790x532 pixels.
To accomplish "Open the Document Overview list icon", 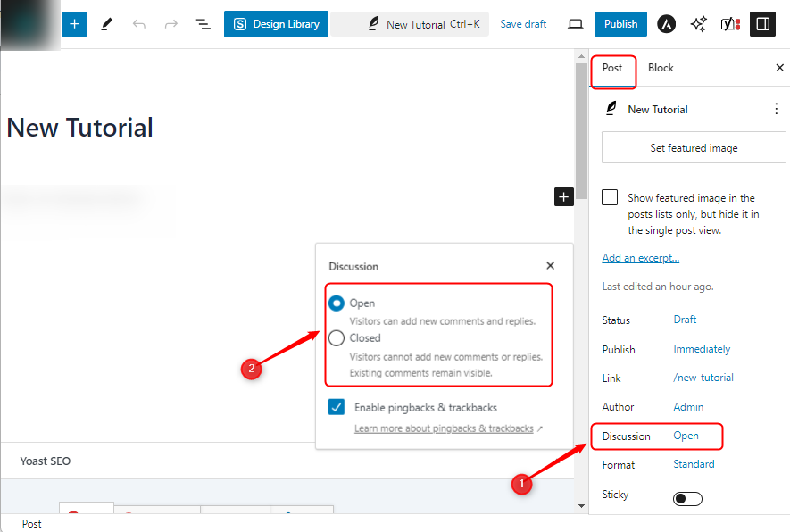I will click(x=203, y=24).
